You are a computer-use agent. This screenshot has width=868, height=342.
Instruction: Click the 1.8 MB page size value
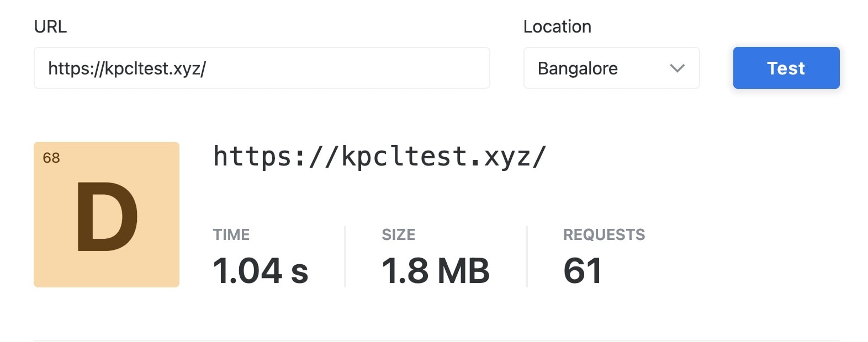[x=436, y=271]
